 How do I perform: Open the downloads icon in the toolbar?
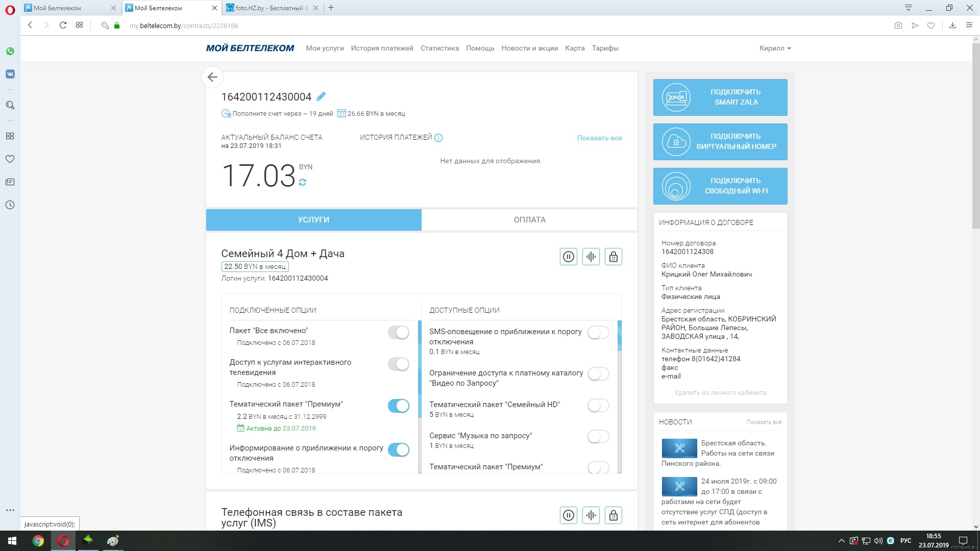coord(952,26)
